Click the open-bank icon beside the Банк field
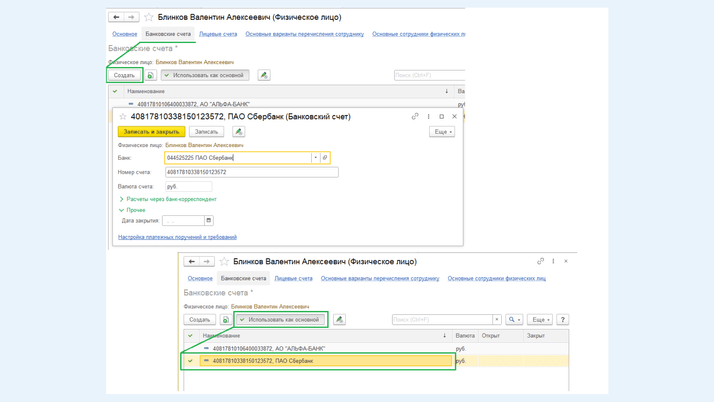The height and width of the screenshot is (402, 714). point(325,158)
